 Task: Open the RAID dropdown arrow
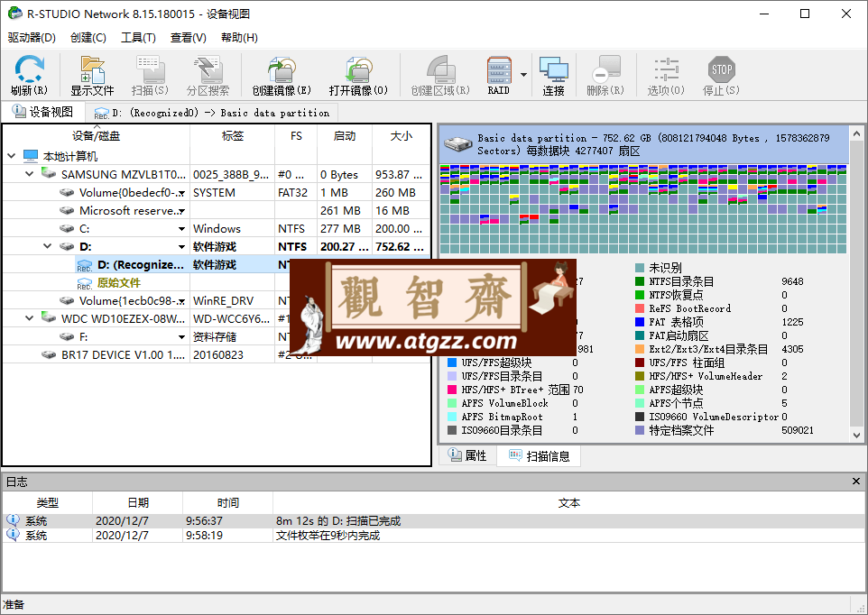pyautogui.click(x=523, y=75)
